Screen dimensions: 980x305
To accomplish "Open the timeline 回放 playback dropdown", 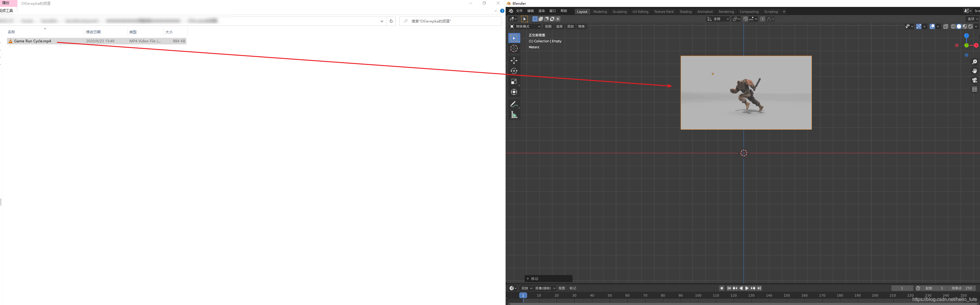I will coord(527,288).
